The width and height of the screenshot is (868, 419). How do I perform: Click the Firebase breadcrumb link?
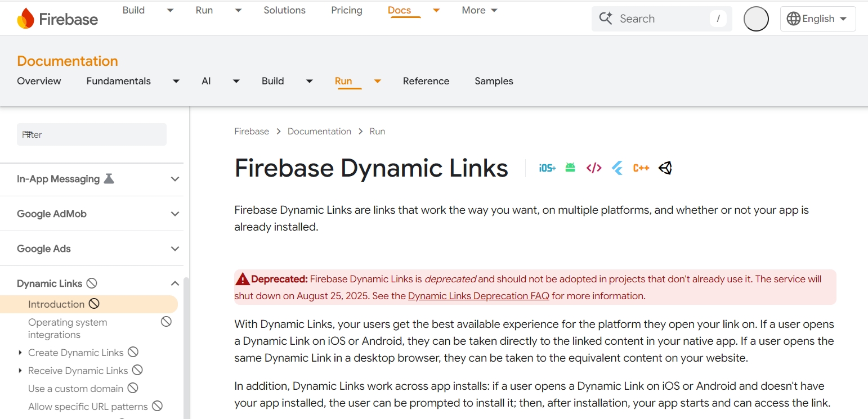252,131
